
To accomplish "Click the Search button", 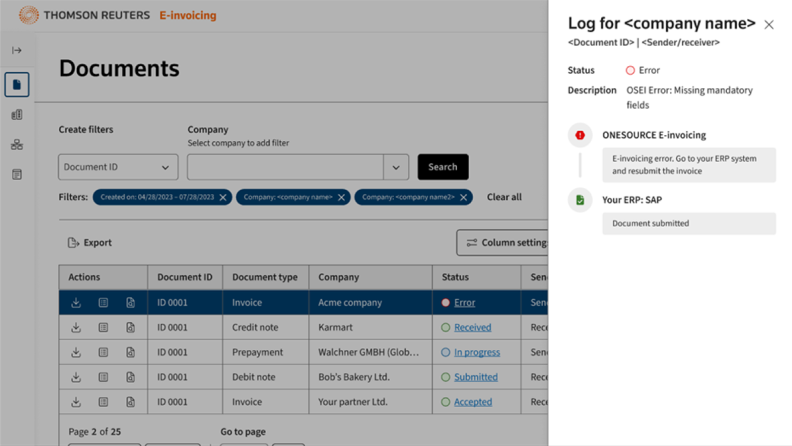I will pos(443,167).
